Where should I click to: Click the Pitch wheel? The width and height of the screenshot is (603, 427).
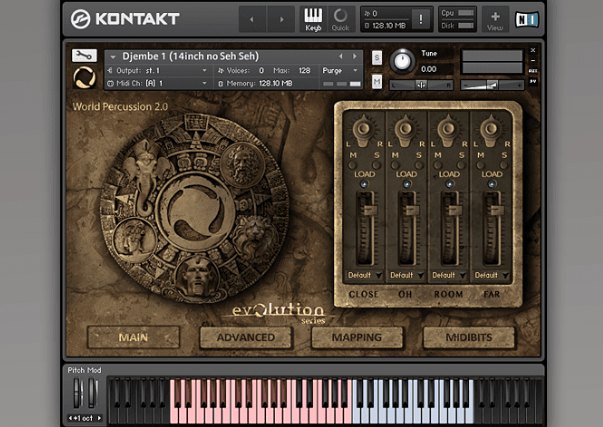(x=78, y=393)
